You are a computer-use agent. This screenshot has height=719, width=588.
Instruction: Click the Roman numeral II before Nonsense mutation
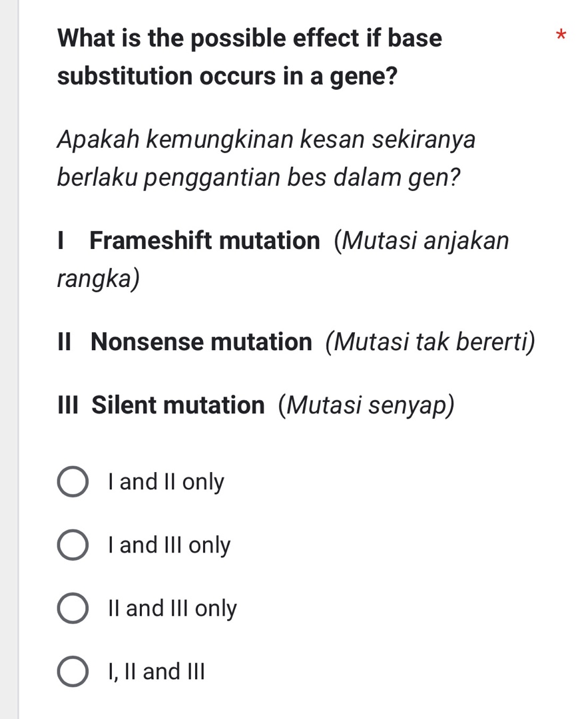click(x=65, y=342)
